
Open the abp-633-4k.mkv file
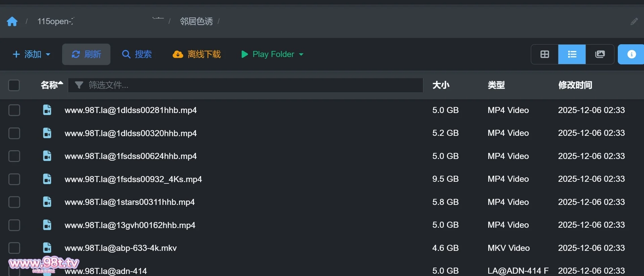tap(121, 248)
